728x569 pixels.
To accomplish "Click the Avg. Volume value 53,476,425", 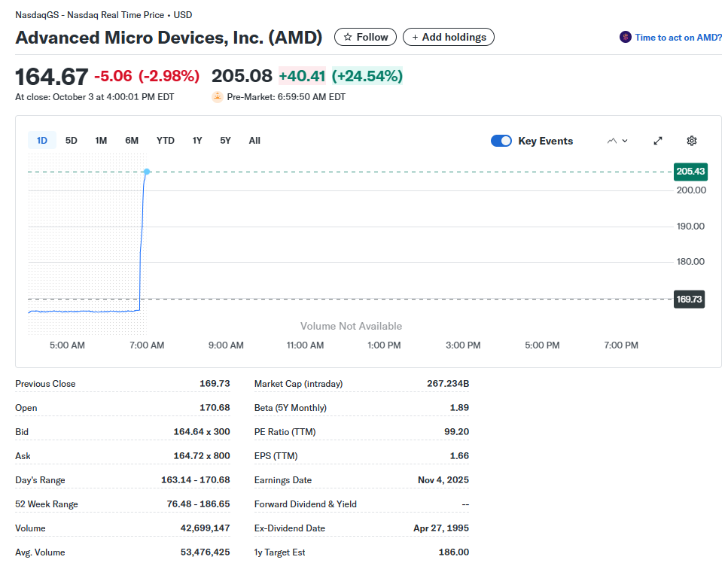I will pyautogui.click(x=206, y=552).
